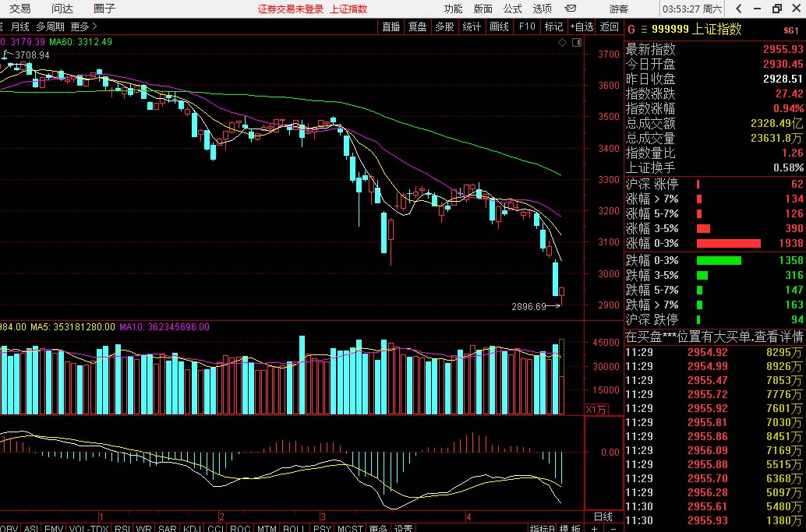Toggle 画线 drawing tools

click(x=499, y=26)
